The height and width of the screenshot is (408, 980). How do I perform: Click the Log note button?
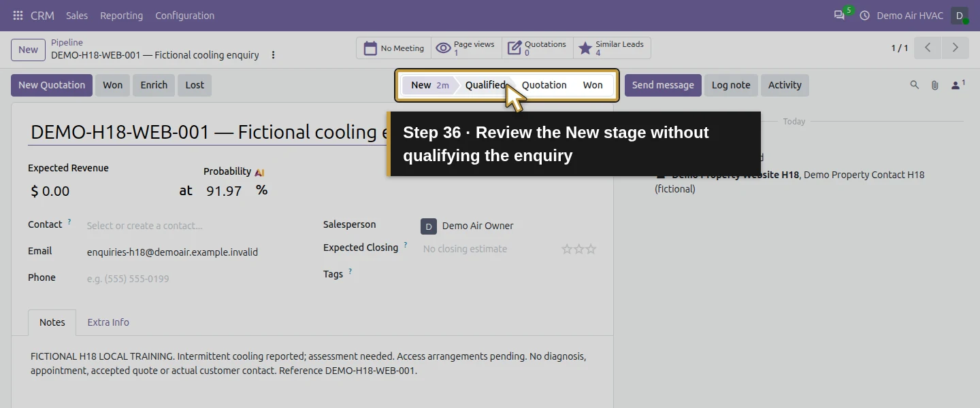pyautogui.click(x=731, y=85)
